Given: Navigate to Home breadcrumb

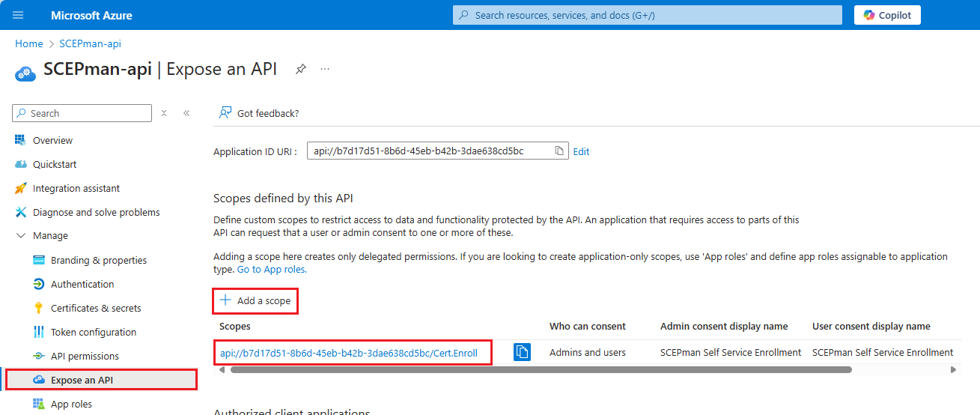Looking at the screenshot, I should (28, 43).
